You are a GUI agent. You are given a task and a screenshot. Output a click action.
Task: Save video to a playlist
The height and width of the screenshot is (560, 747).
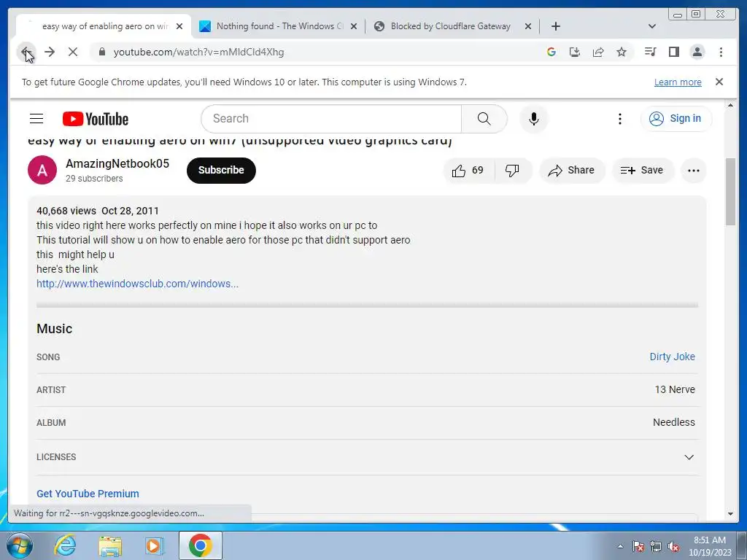642,171
